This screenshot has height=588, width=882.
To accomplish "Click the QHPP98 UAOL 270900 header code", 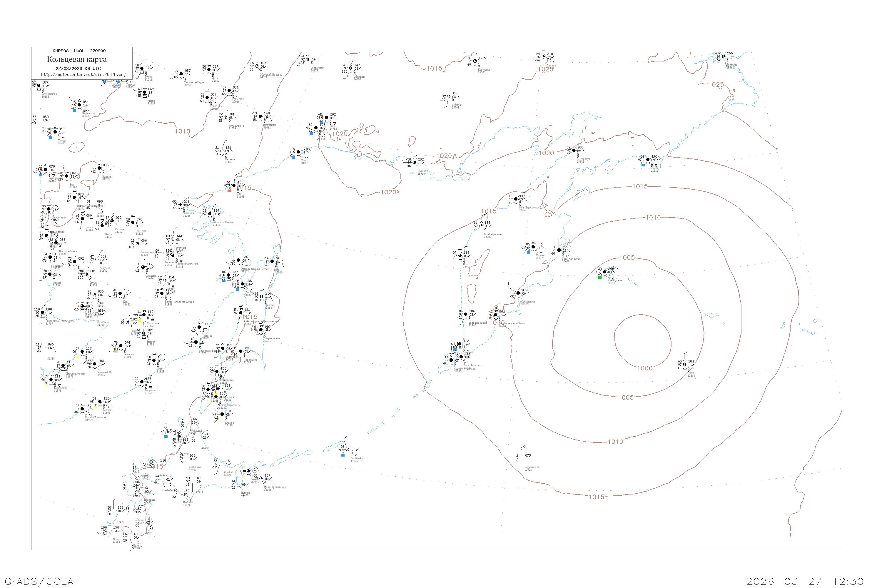I will tap(79, 51).
